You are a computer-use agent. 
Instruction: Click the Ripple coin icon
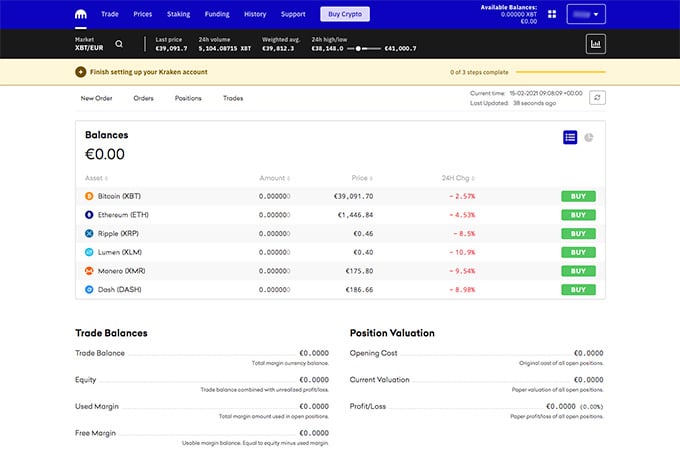click(89, 234)
